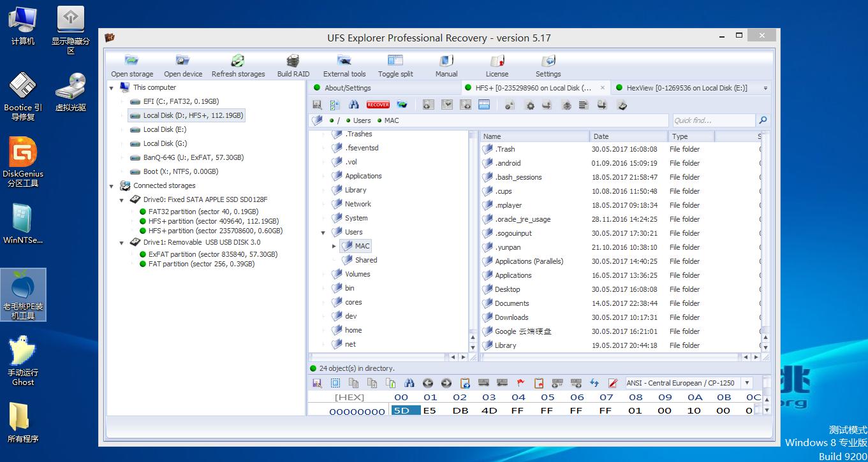
Task: Click the Open device toolbar icon
Action: (x=183, y=66)
